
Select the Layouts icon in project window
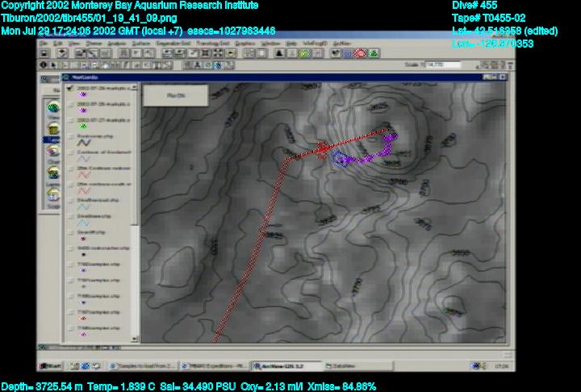52,173
